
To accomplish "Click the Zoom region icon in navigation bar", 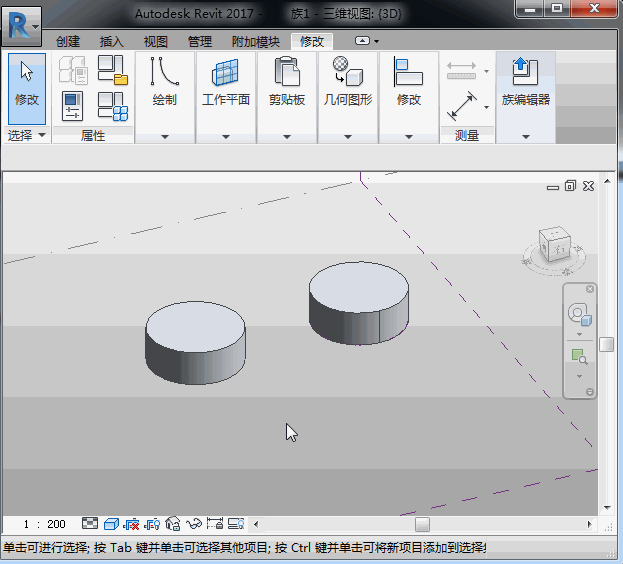I will (578, 356).
